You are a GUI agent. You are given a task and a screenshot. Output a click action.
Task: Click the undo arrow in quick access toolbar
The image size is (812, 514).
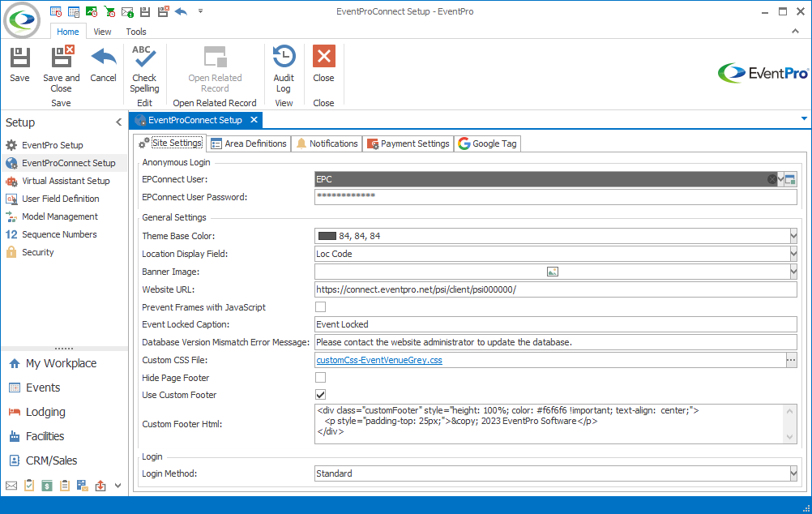point(181,11)
